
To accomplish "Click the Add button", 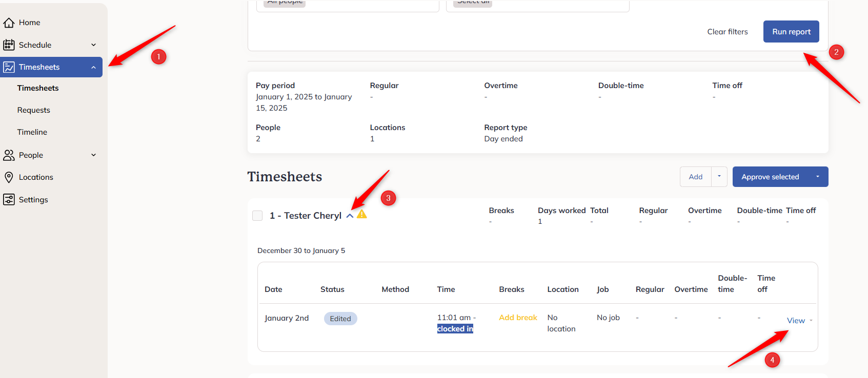I will coord(696,177).
